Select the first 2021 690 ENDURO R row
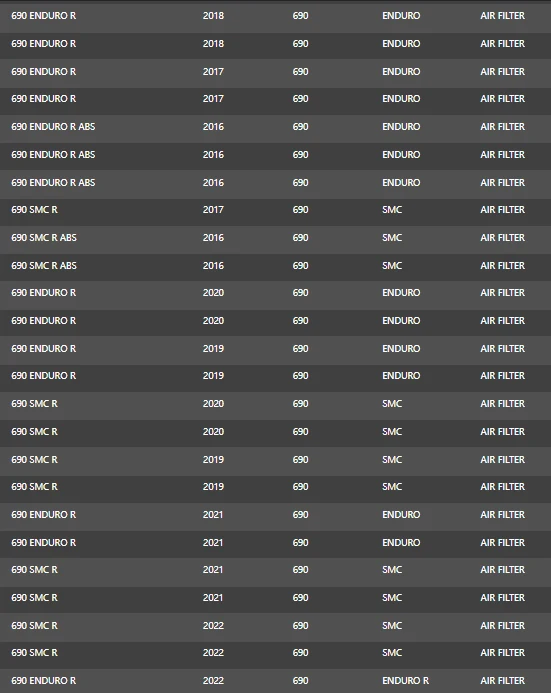Image resolution: width=551 pixels, height=693 pixels. (275, 515)
